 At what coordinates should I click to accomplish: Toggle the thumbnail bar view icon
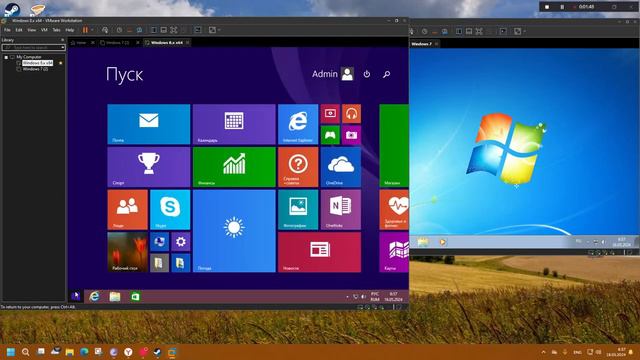point(164,30)
